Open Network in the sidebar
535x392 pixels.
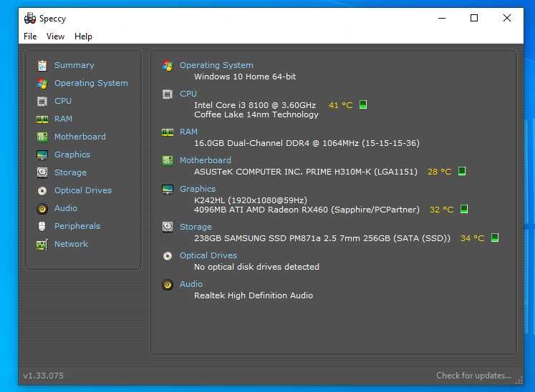(x=71, y=244)
